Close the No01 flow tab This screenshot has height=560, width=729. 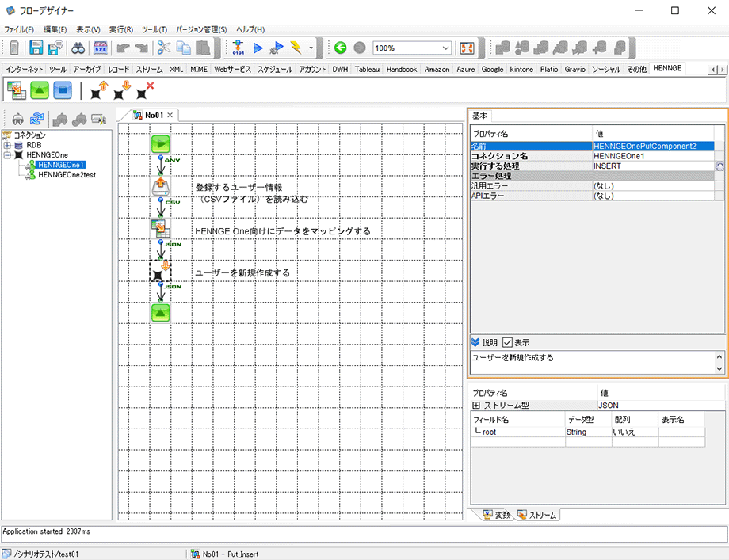click(x=170, y=115)
